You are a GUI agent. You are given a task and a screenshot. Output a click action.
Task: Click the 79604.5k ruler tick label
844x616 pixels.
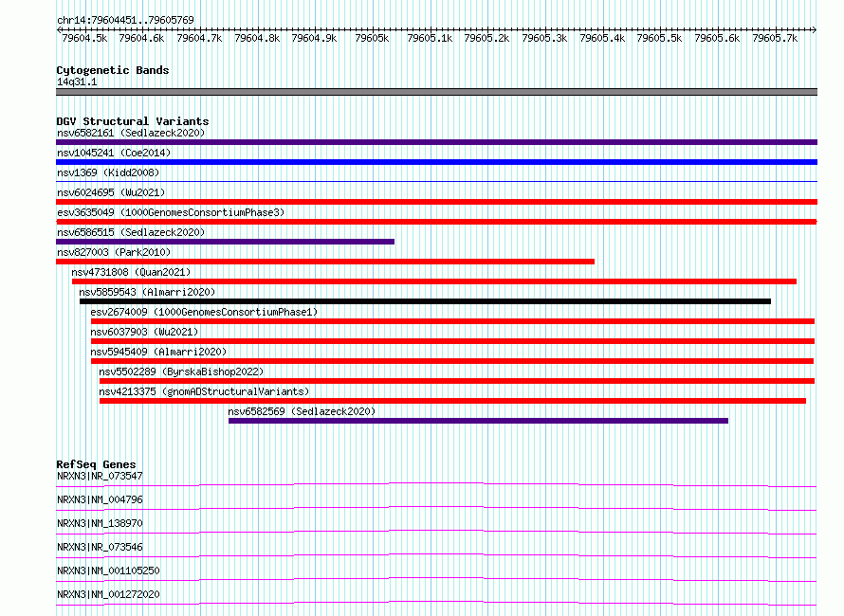pos(84,38)
